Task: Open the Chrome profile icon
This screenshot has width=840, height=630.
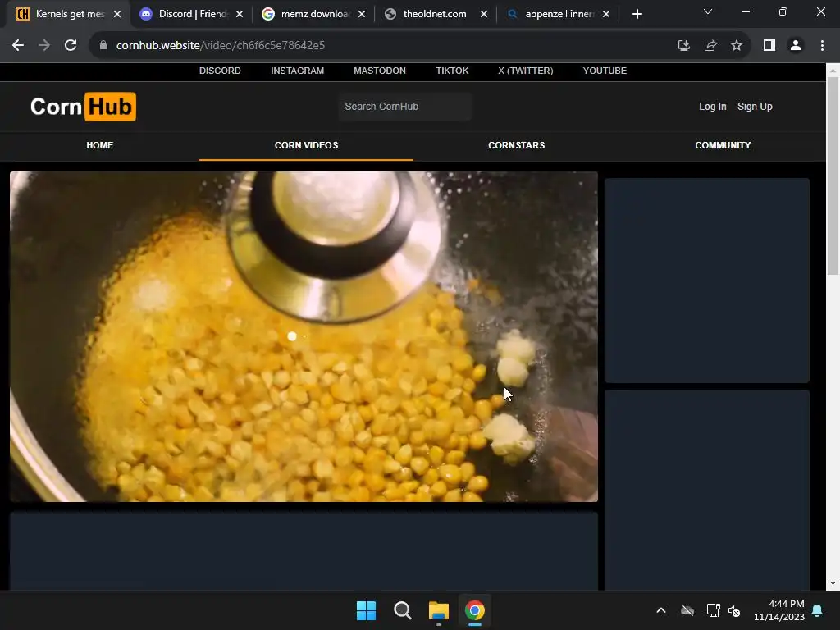Action: [796, 46]
